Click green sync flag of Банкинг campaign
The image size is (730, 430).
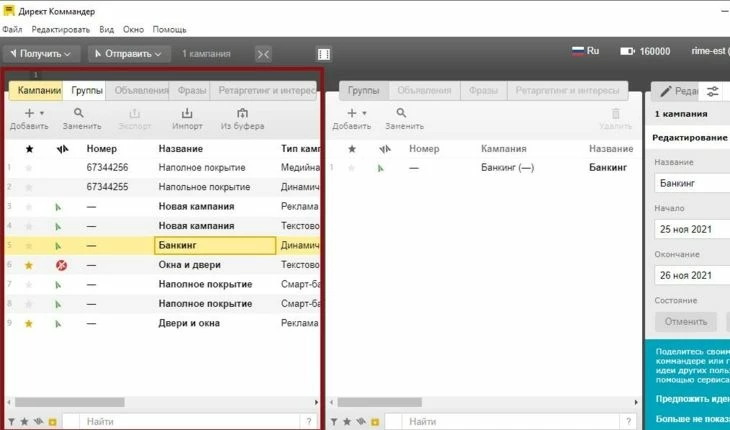[x=58, y=246]
